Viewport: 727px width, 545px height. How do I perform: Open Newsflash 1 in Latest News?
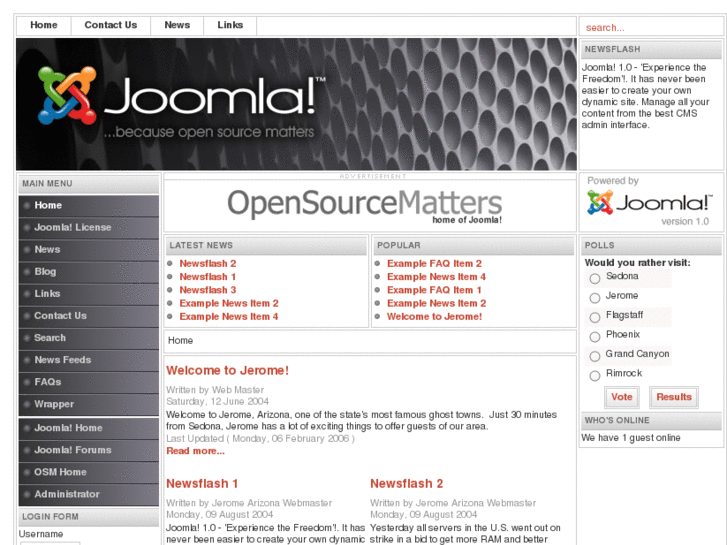point(208,277)
